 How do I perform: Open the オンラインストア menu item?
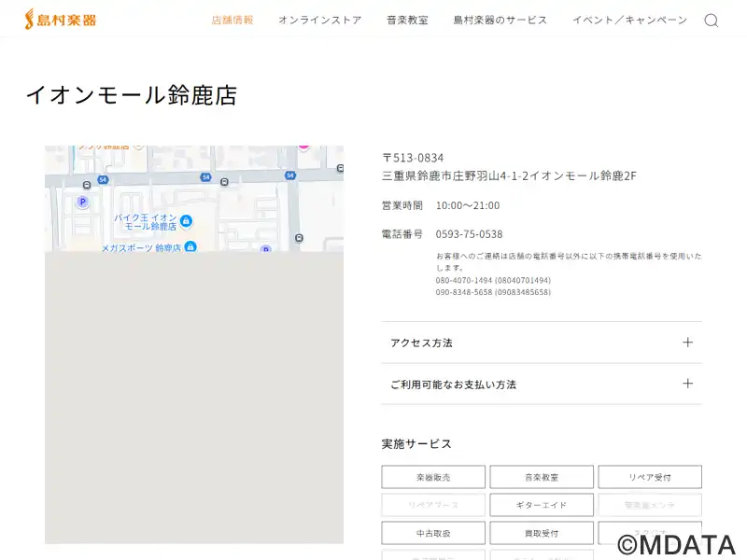[x=320, y=20]
